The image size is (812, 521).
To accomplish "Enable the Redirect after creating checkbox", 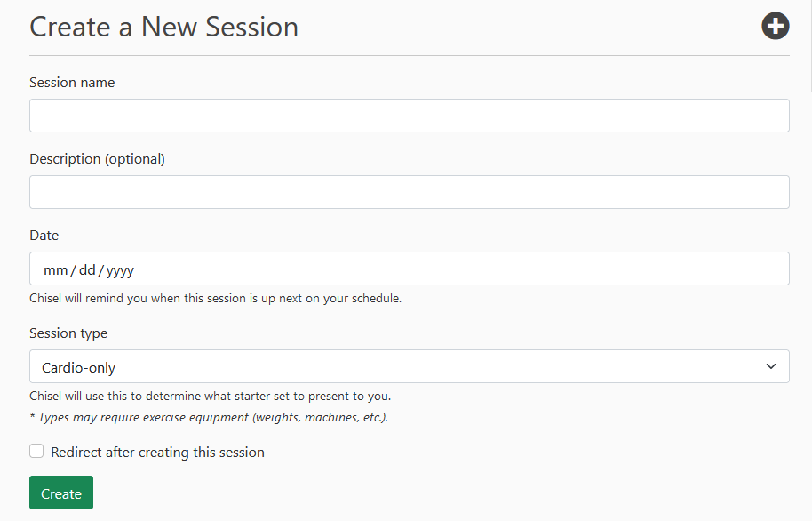I will [x=36, y=451].
